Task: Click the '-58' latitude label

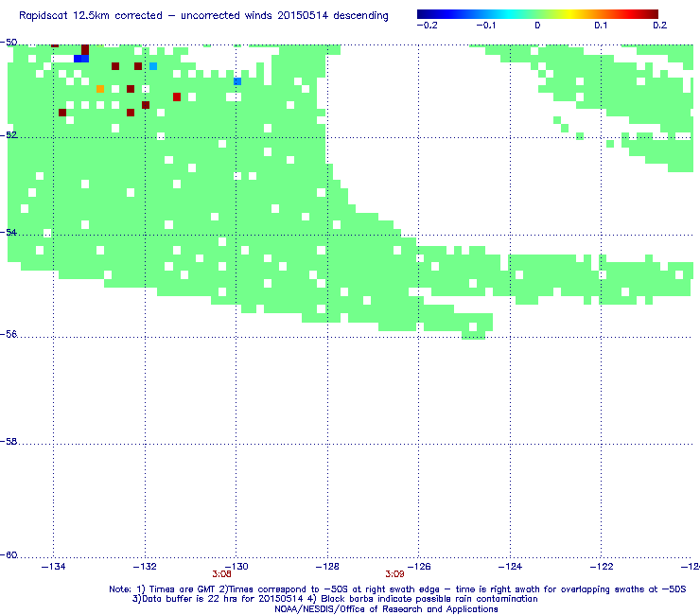Action: click(x=9, y=441)
